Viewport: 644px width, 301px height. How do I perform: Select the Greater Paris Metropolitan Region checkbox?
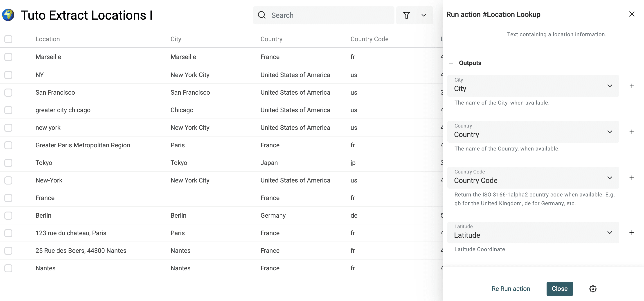(8, 145)
